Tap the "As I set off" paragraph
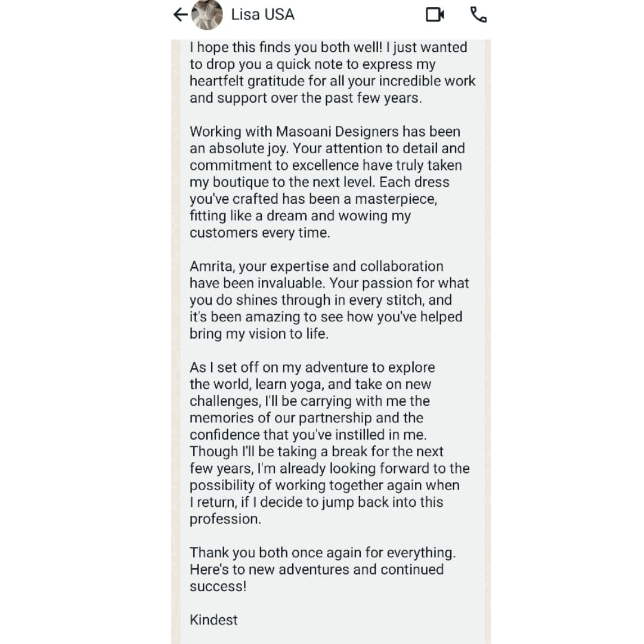This screenshot has height=644, width=644. 329,443
